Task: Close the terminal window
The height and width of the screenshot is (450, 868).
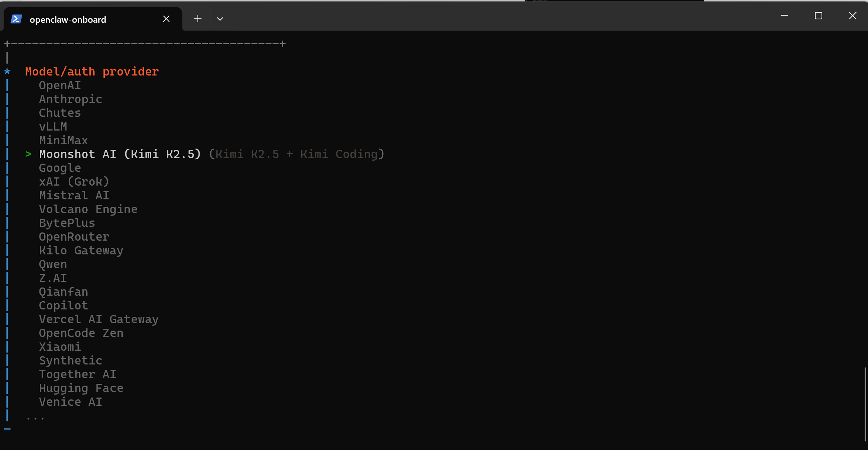Action: pyautogui.click(x=852, y=16)
